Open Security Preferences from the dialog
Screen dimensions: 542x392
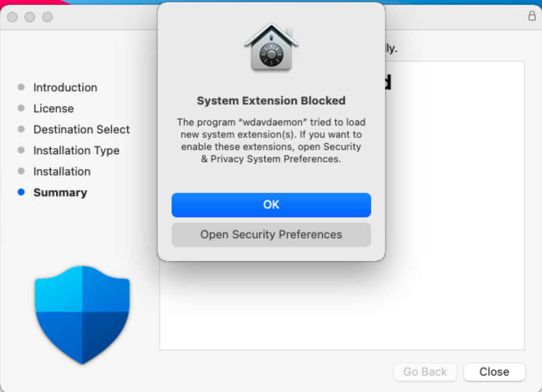271,234
